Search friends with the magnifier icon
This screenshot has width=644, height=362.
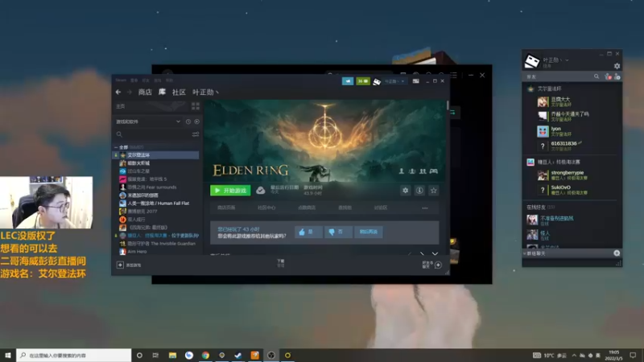597,76
